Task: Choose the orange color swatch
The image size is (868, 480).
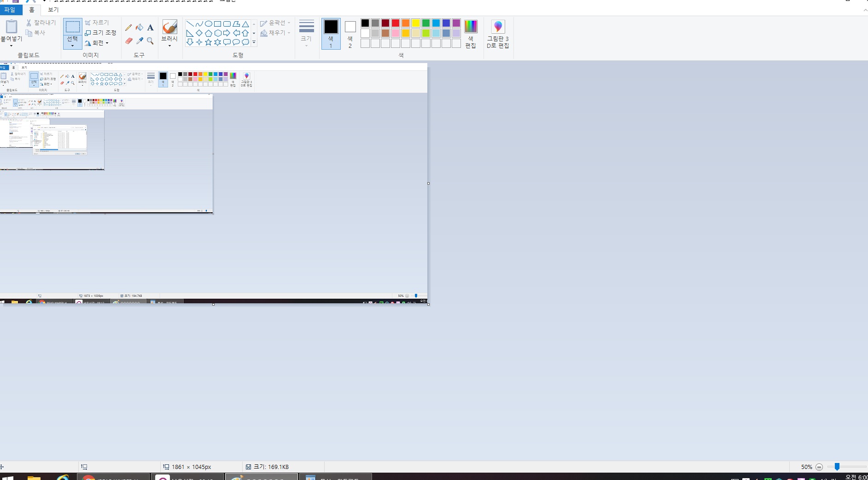Action: pyautogui.click(x=406, y=23)
